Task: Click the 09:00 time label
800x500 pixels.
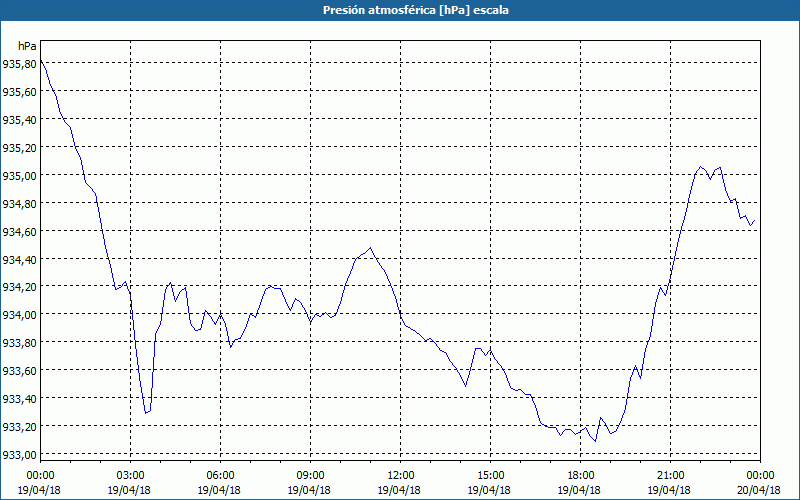Action: (310, 476)
